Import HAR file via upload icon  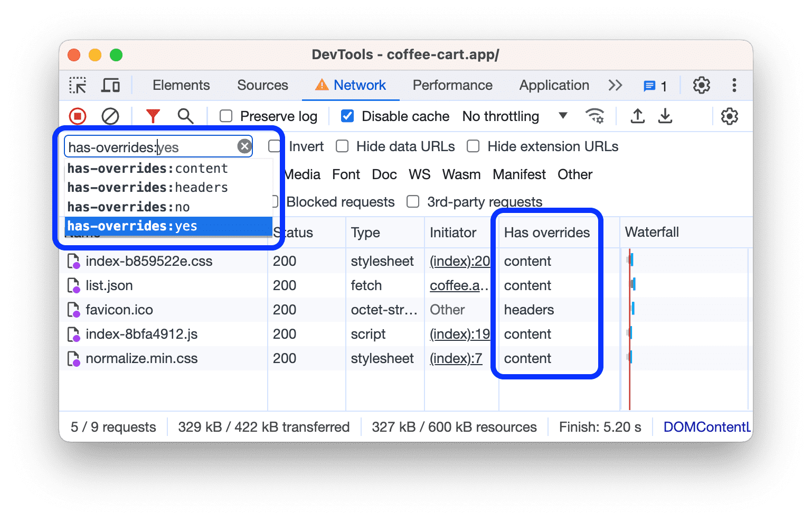click(637, 116)
